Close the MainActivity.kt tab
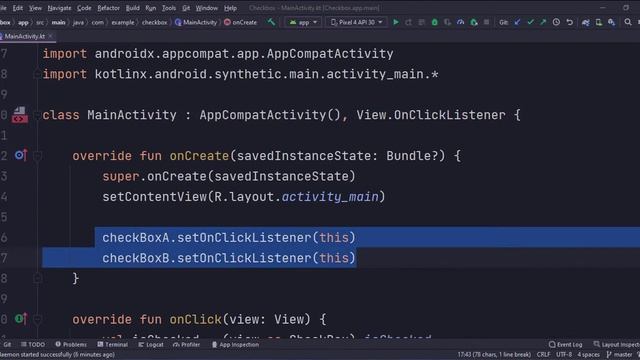The width and height of the screenshot is (640, 360). pos(51,36)
